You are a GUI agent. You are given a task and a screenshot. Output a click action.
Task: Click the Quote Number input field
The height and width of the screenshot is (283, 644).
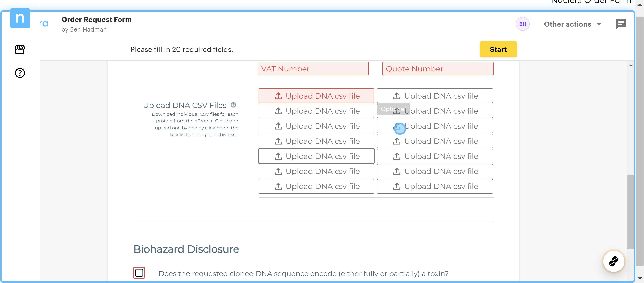click(x=438, y=69)
